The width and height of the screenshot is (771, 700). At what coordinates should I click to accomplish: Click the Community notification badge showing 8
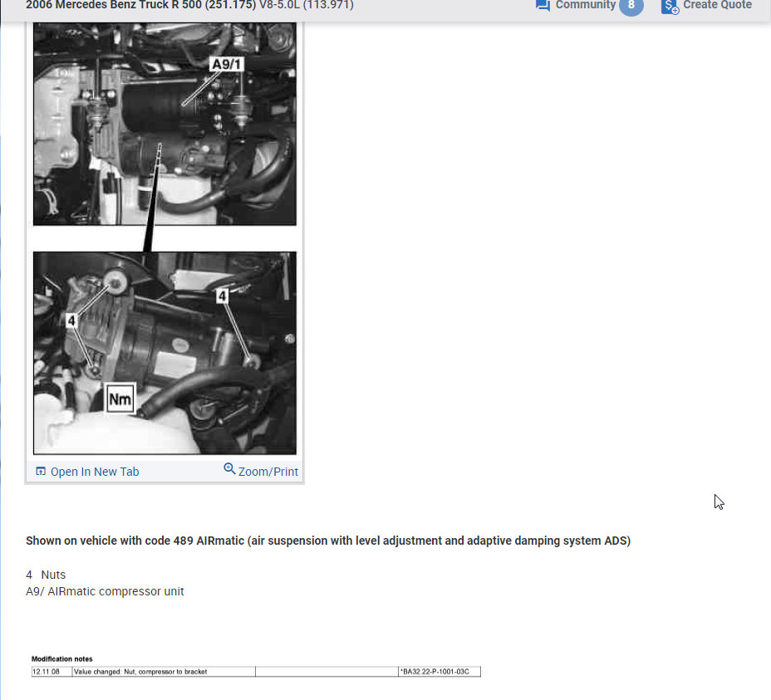(631, 6)
